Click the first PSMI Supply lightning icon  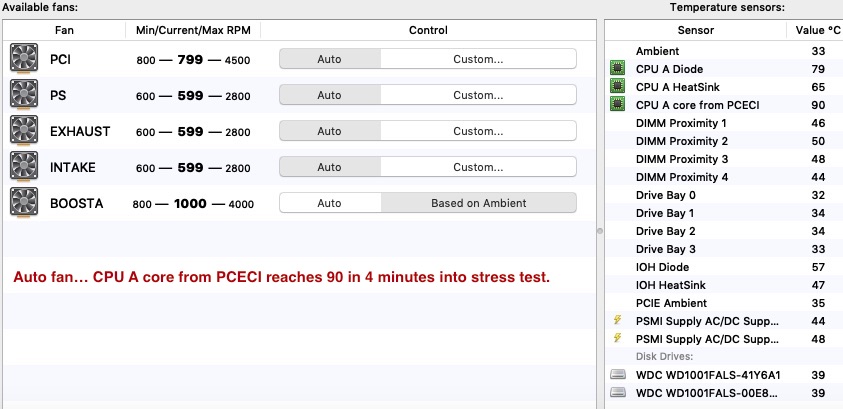(x=618, y=321)
